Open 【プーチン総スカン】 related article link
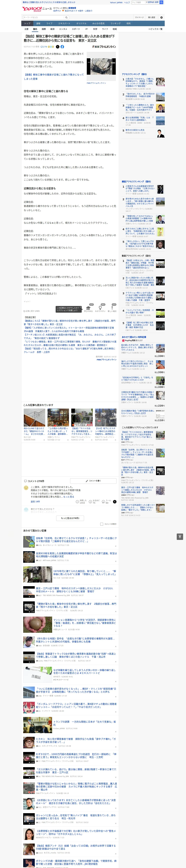Screen dimensions: 186x868 coord(70,337)
